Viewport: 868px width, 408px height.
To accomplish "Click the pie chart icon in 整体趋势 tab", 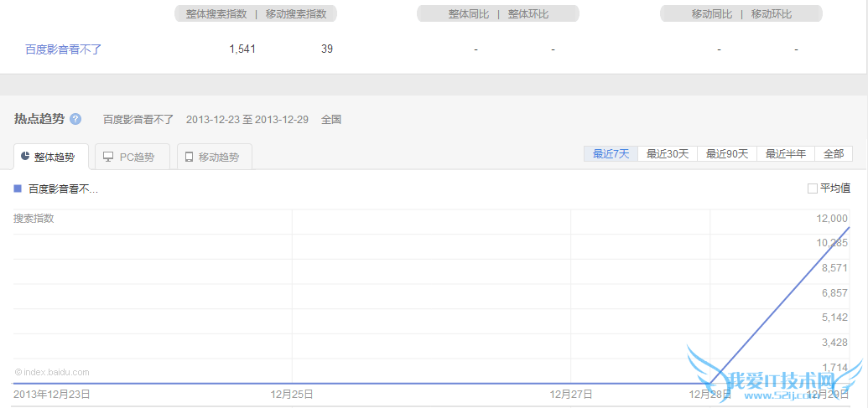I will pos(25,157).
